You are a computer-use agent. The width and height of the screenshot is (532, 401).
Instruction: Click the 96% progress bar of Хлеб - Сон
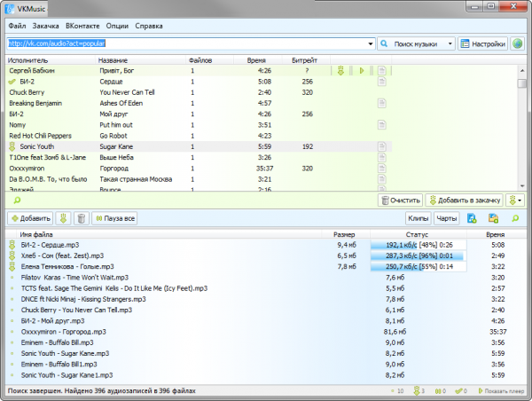[x=419, y=256]
